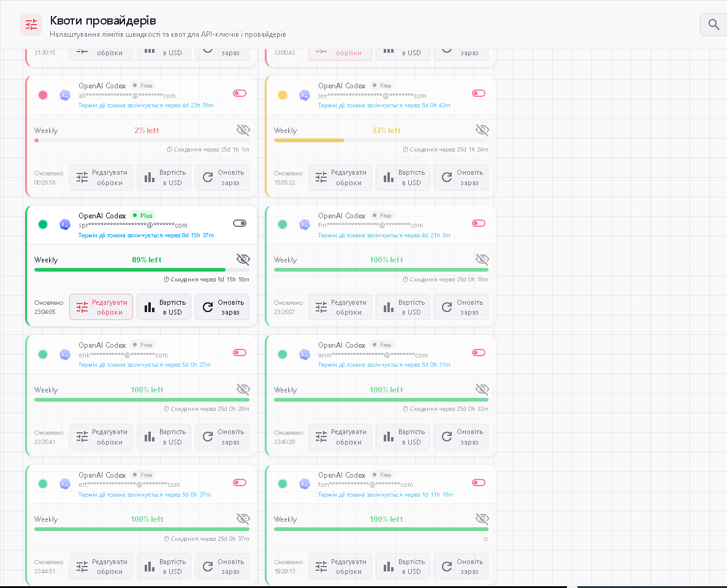The height and width of the screenshot is (588, 727).
Task: Click Оновіть зараз on the ton*** card
Action: point(462,566)
